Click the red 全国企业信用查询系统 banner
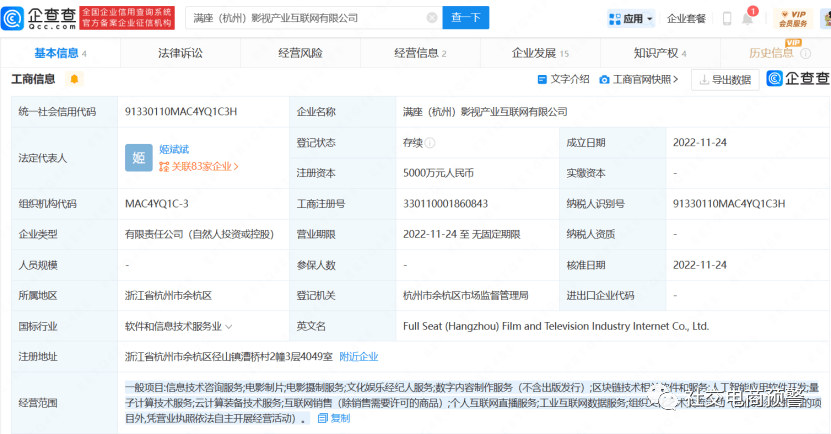The height and width of the screenshot is (434, 831). point(127,18)
